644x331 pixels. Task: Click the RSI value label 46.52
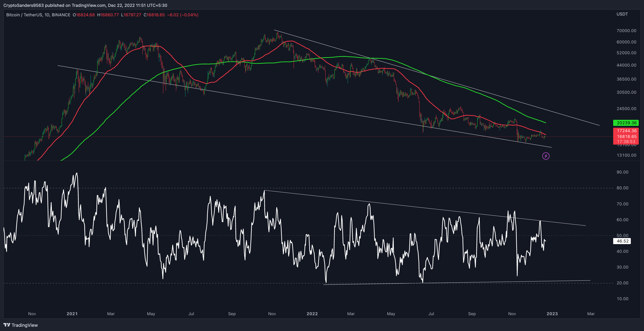click(622, 241)
